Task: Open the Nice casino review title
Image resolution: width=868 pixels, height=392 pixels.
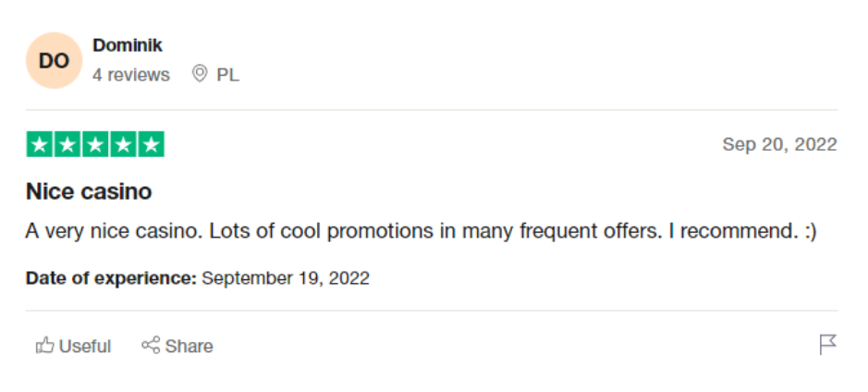Action: tap(89, 191)
